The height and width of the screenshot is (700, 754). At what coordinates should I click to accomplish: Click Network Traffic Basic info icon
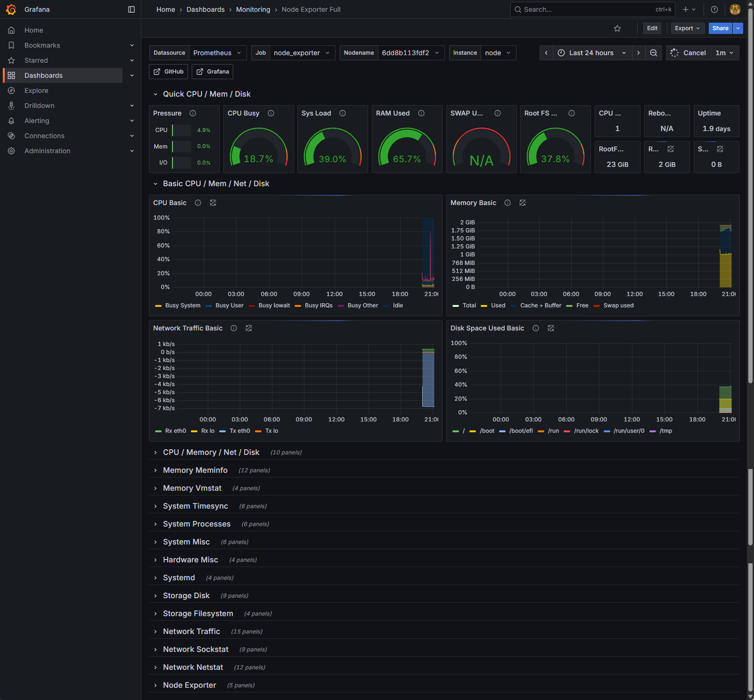pos(234,328)
